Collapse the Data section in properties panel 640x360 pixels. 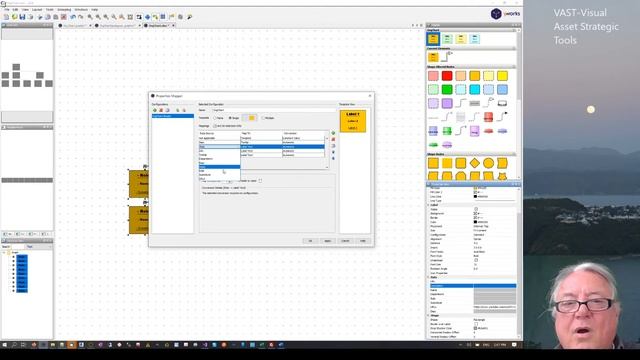[429, 277]
